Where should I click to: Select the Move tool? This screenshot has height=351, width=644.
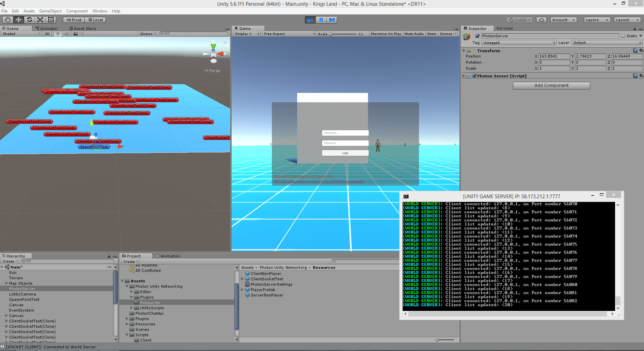(x=19, y=20)
